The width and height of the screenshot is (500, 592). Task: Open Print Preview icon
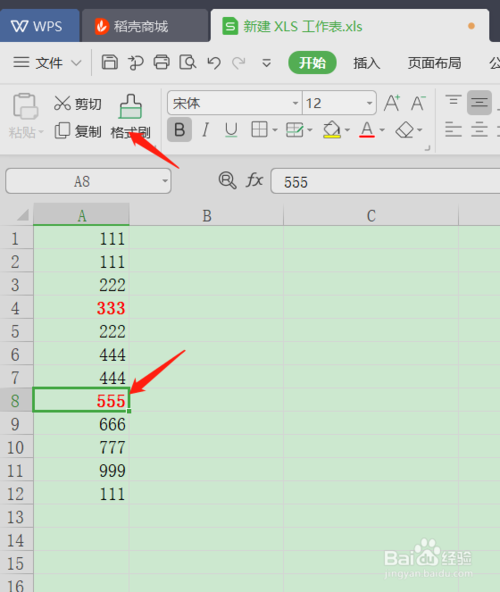[x=188, y=62]
